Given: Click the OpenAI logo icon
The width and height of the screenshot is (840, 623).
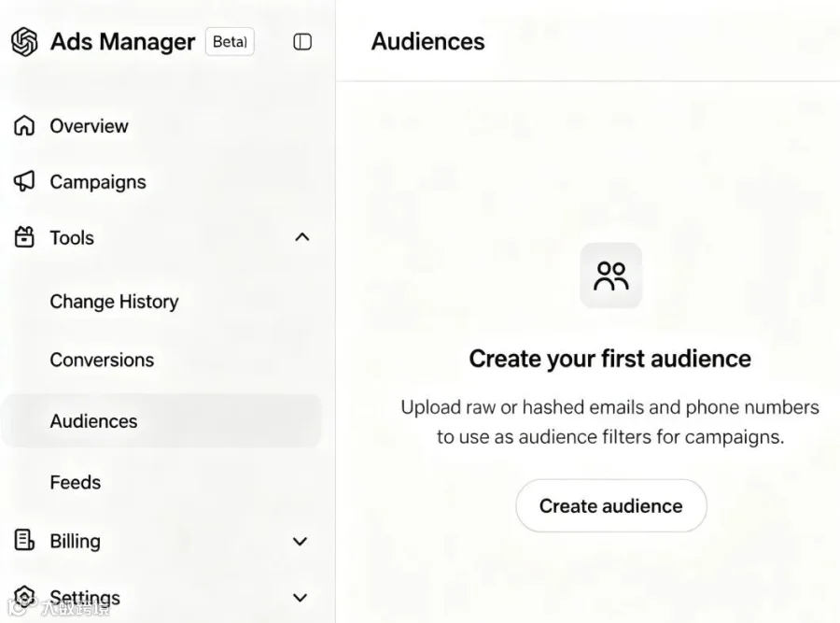Looking at the screenshot, I should tap(24, 42).
